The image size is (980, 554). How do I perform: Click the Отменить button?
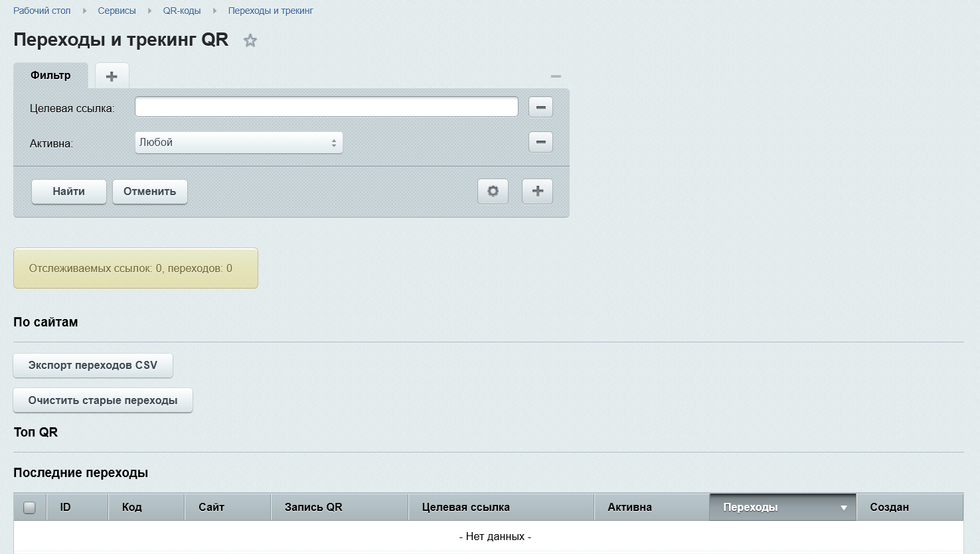[150, 191]
